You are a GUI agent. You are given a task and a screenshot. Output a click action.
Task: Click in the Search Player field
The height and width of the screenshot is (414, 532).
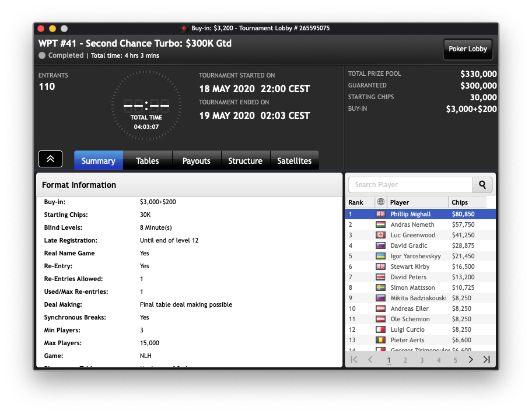click(x=409, y=185)
